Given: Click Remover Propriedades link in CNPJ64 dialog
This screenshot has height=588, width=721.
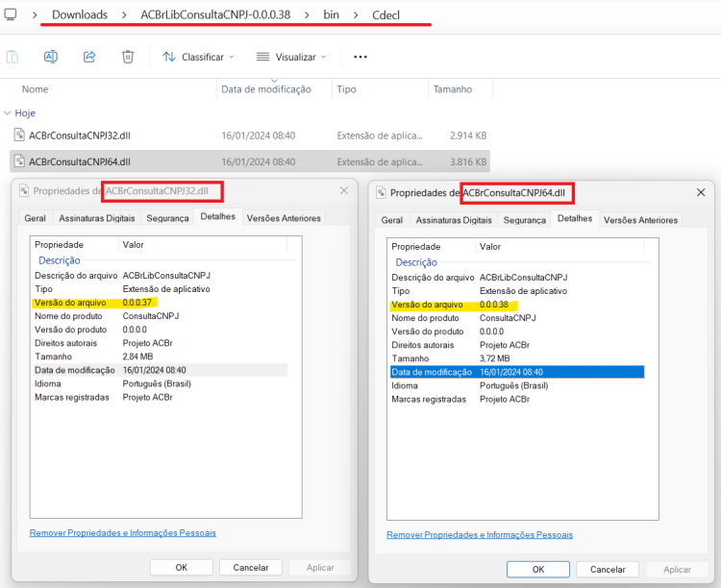Looking at the screenshot, I should click(480, 534).
